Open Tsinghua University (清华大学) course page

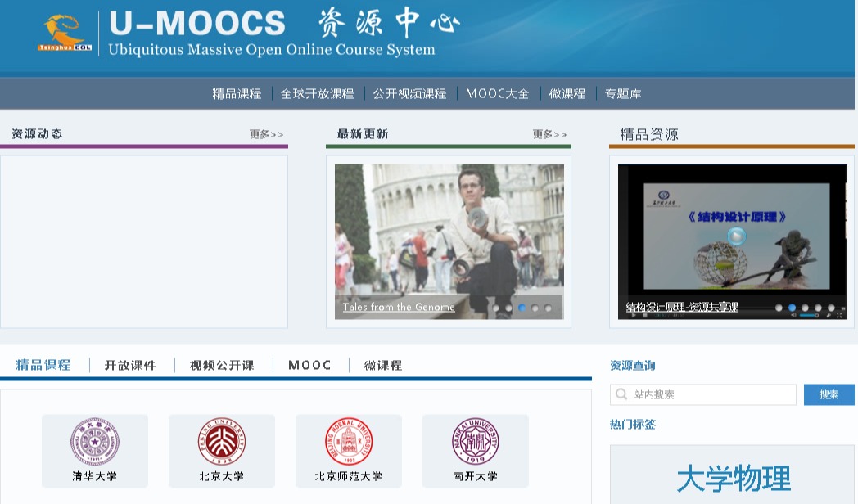(x=95, y=449)
